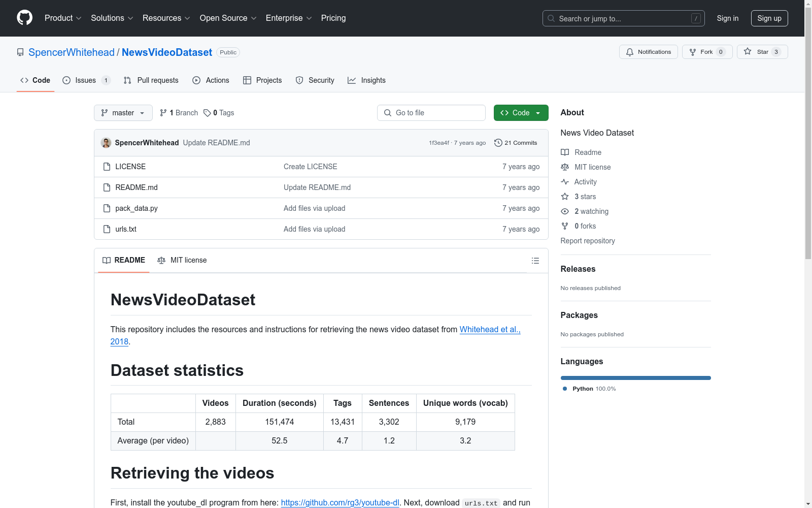
Task: Click the Fork icon
Action: point(693,52)
